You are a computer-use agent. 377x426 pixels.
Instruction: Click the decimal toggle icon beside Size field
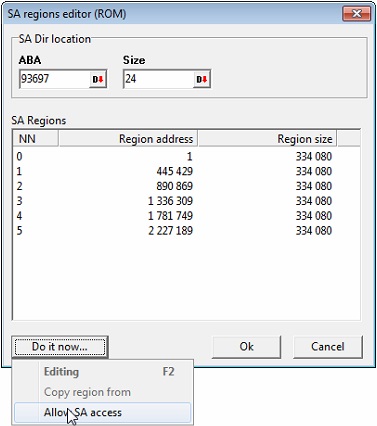click(x=202, y=80)
